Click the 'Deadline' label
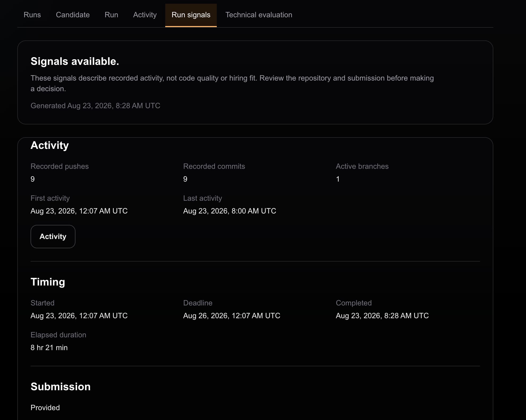The width and height of the screenshot is (526, 420). click(198, 303)
